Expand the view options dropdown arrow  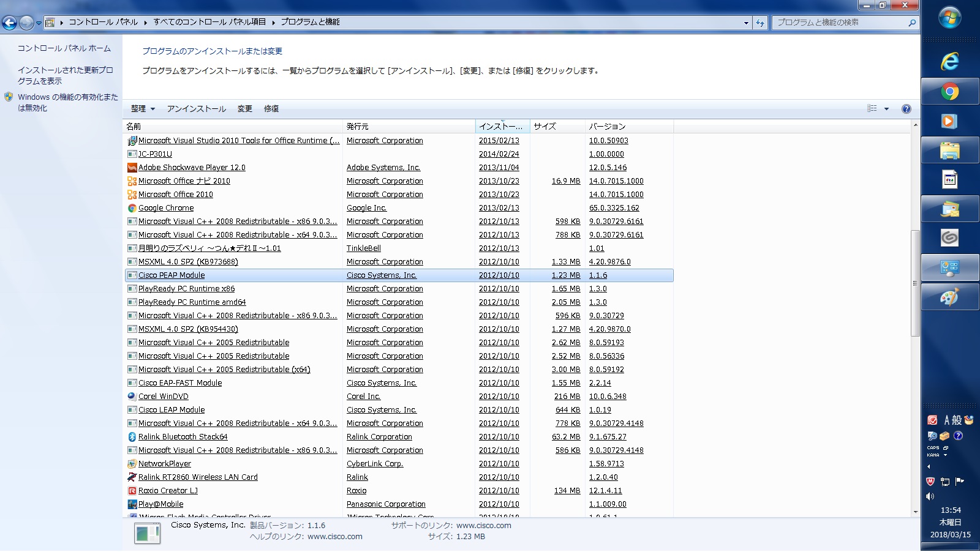(886, 109)
